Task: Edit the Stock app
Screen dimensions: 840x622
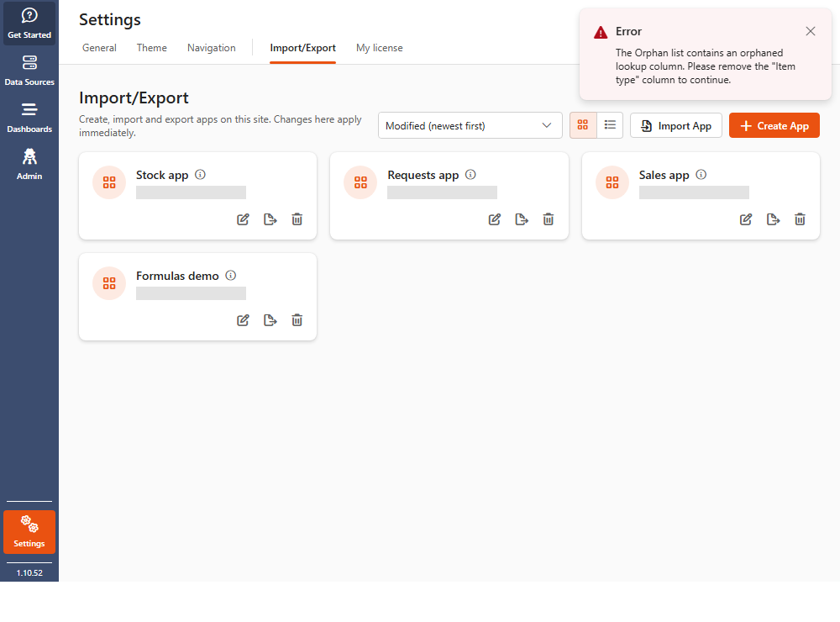Action: (244, 219)
